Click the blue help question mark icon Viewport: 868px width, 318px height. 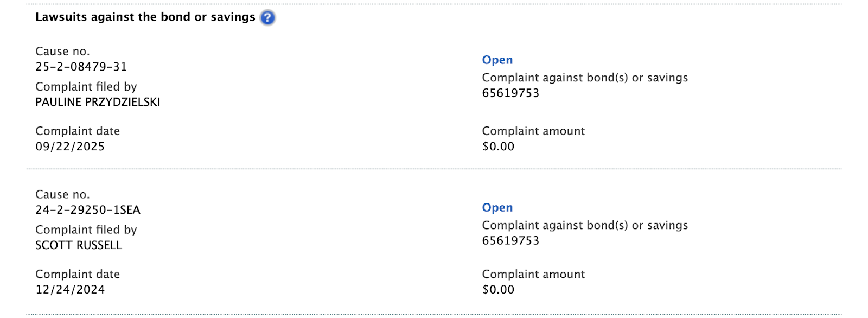point(267,18)
